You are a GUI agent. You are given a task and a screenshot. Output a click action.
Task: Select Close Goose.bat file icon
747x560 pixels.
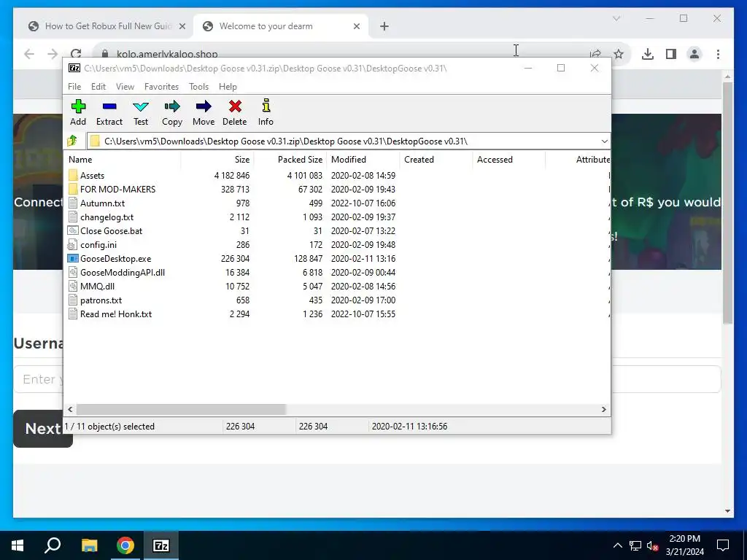pos(73,231)
